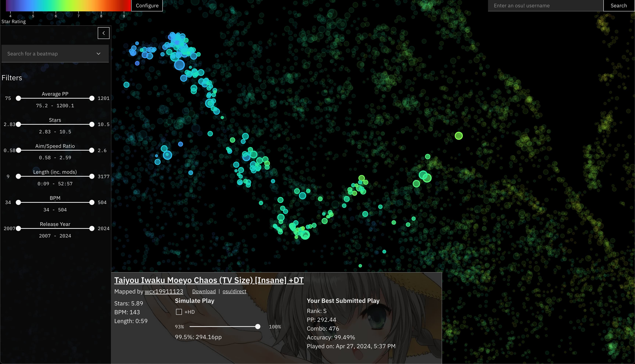
Task: Click the Configure button at top
Action: (x=147, y=5)
